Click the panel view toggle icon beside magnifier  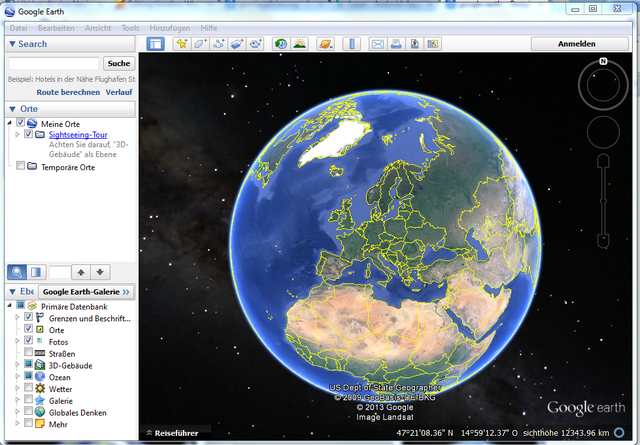pos(36,272)
